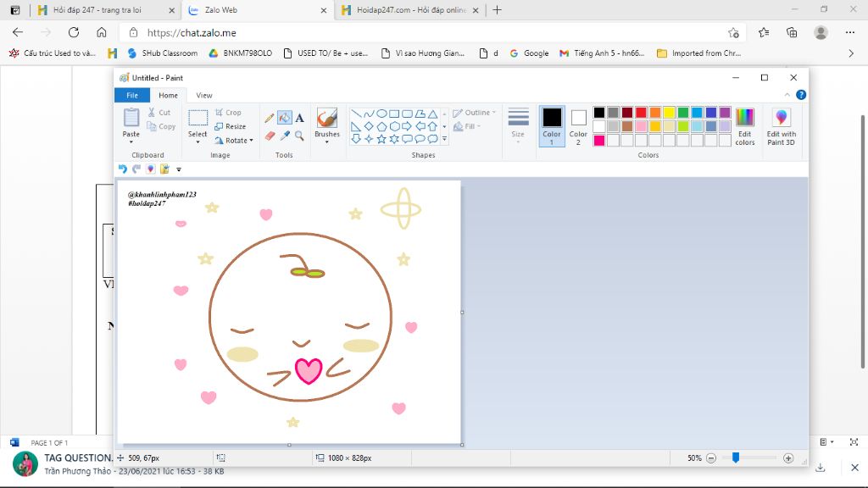Select the Color picker eyedropper tool
The image size is (868, 488).
click(285, 136)
